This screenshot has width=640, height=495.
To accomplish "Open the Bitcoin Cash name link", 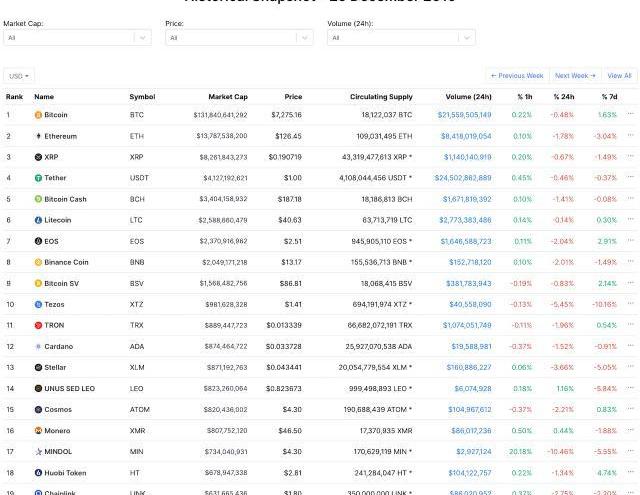I will click(x=65, y=199).
